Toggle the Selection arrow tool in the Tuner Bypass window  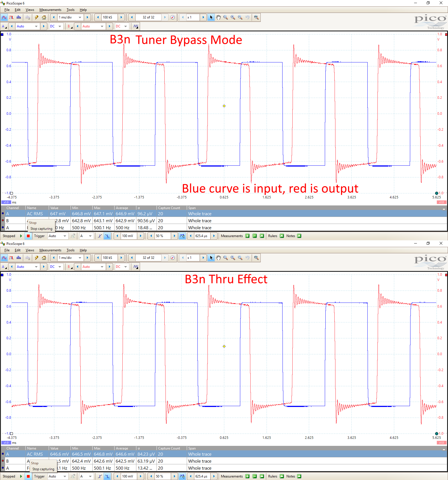(211, 17)
